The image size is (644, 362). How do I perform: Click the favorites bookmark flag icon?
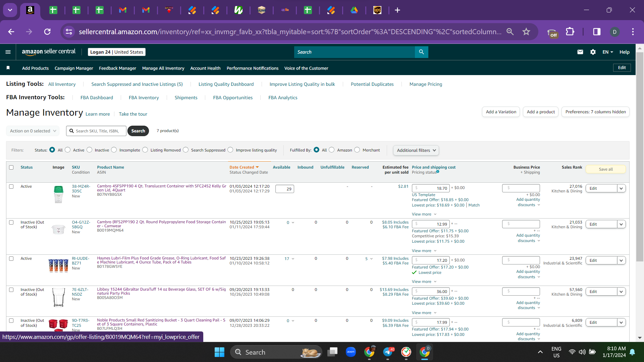pyautogui.click(x=8, y=68)
